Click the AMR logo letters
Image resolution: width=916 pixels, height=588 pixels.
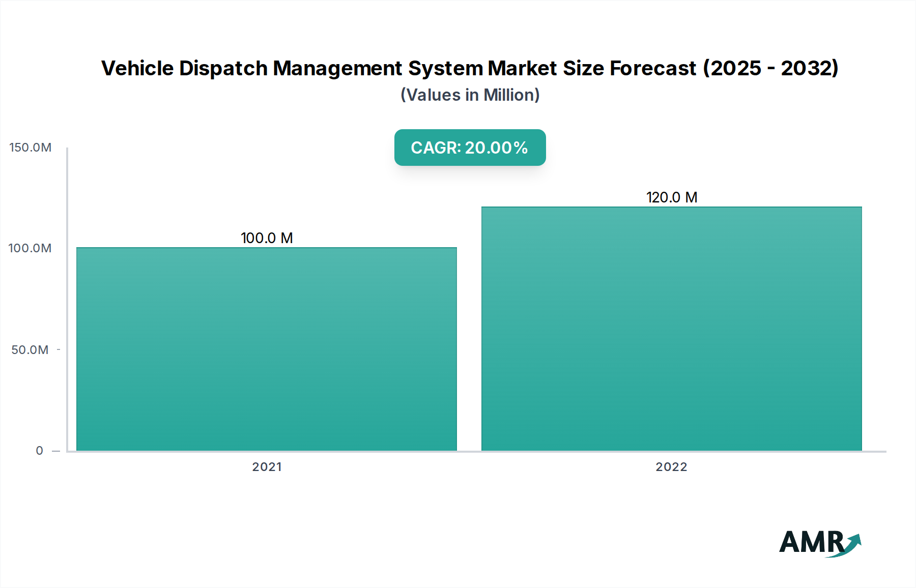pos(810,542)
